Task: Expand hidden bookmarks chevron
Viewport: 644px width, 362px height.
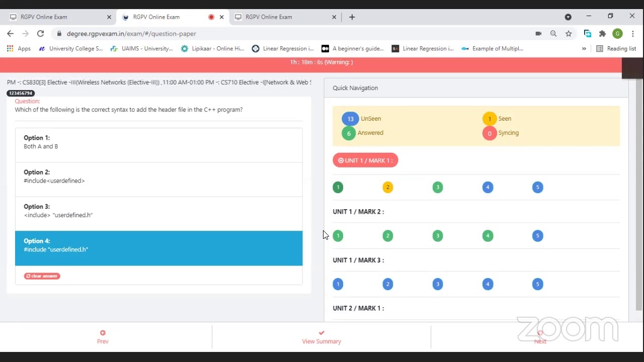Action: [584, 49]
